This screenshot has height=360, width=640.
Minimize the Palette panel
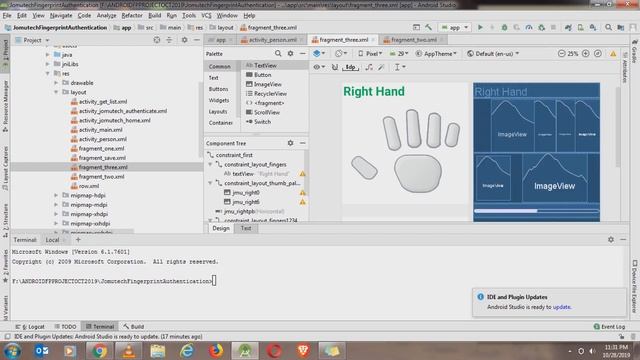pos(302,53)
